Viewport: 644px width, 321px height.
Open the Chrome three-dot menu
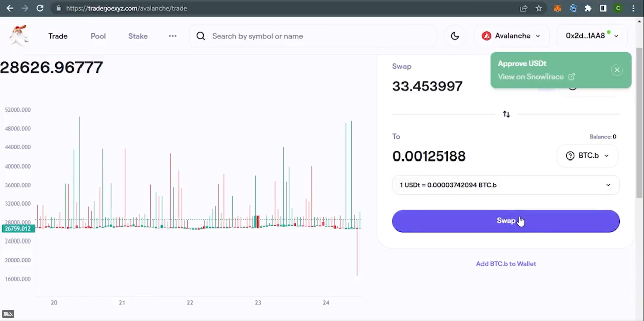[x=633, y=8]
